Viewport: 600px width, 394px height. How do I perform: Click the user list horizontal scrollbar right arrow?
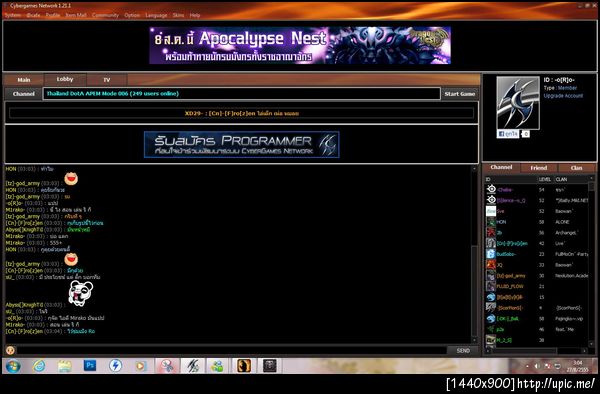[585, 350]
